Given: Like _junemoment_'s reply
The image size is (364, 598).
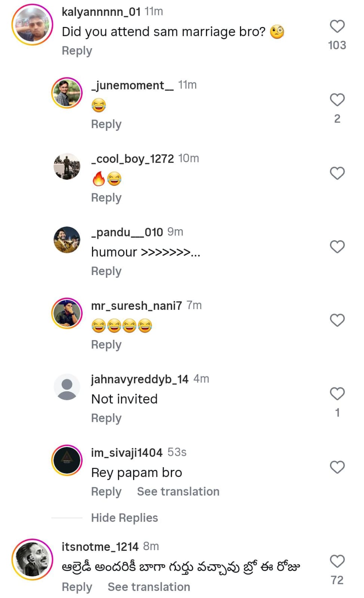Looking at the screenshot, I should [x=337, y=100].
